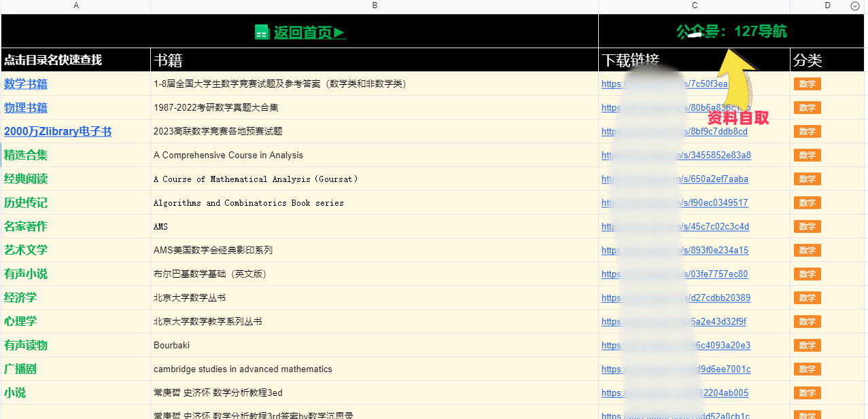The height and width of the screenshot is (419, 868).
Task: Click the green Sheets icon beside 返回首页
Action: (262, 32)
